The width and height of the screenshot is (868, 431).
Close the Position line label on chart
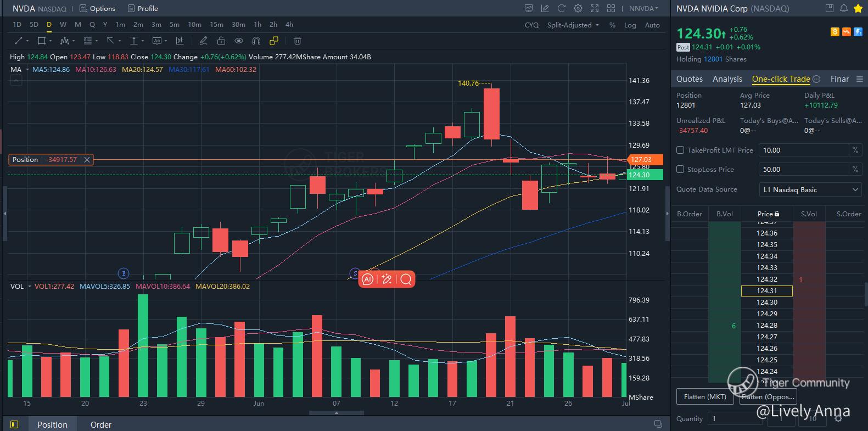(87, 160)
